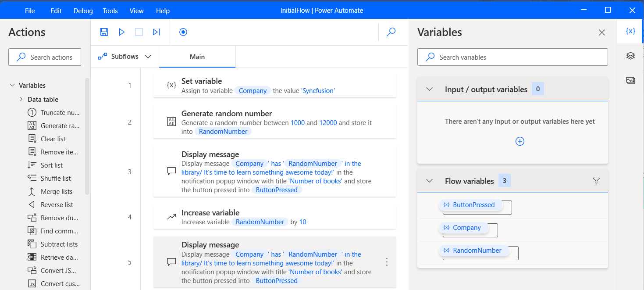The image size is (644, 290).
Task: Open the Subflows dropdown
Action: [148, 56]
